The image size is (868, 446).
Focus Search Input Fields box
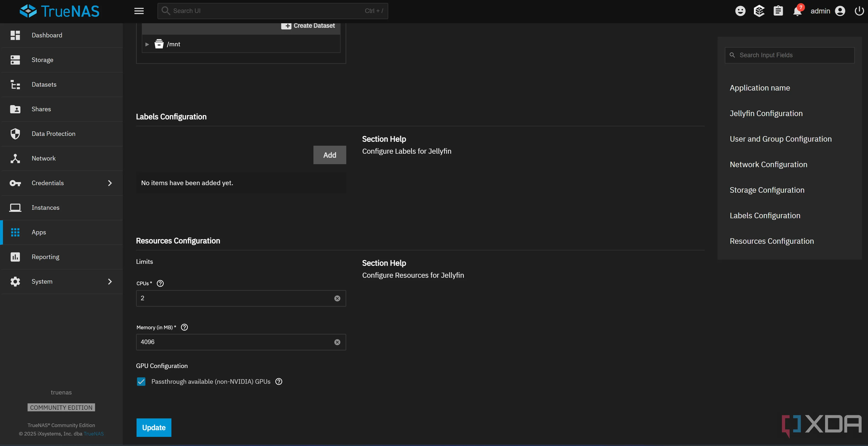coord(790,55)
